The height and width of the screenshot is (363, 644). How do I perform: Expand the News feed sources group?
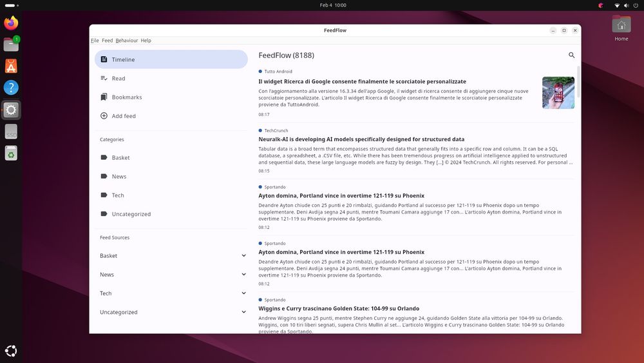pos(243,274)
